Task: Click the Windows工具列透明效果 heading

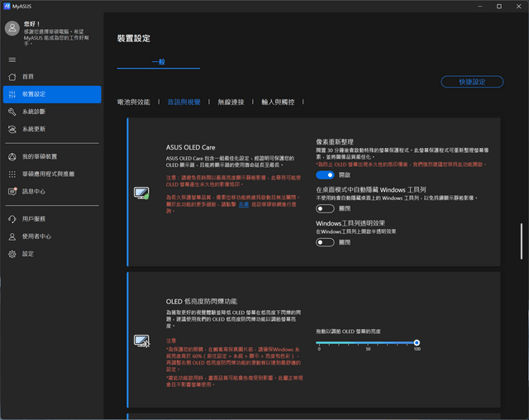Action: click(x=350, y=223)
